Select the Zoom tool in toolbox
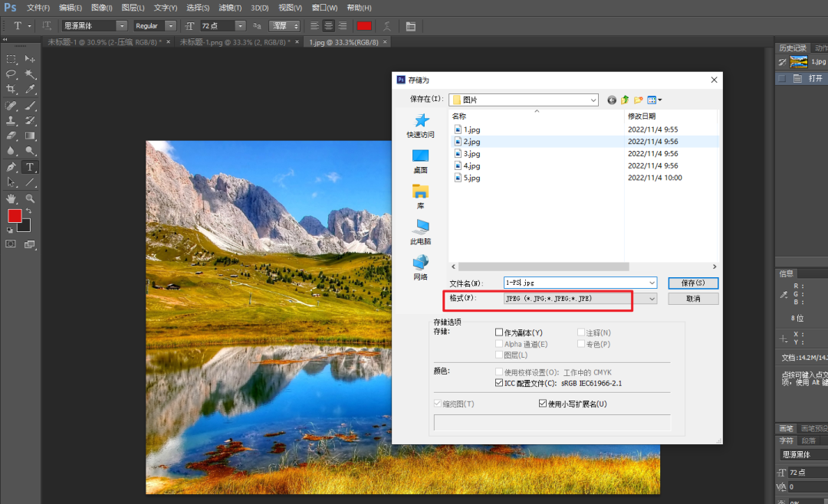The image size is (828, 504). point(30,198)
